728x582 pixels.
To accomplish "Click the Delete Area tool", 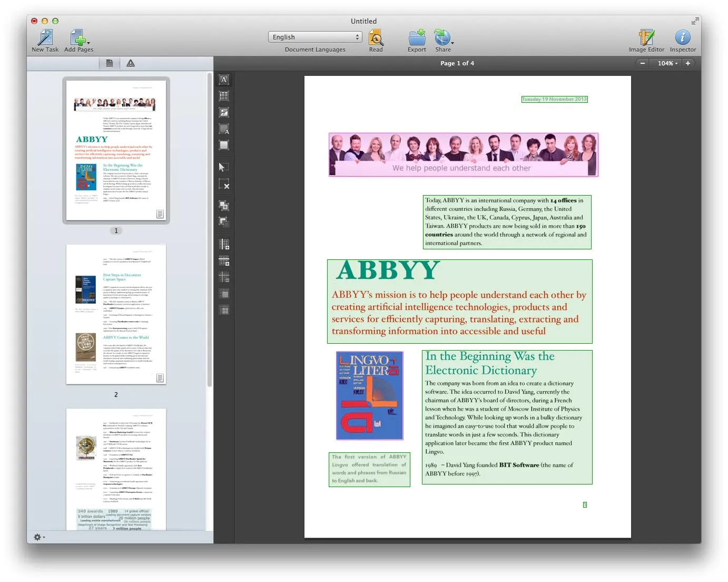I will (x=224, y=184).
